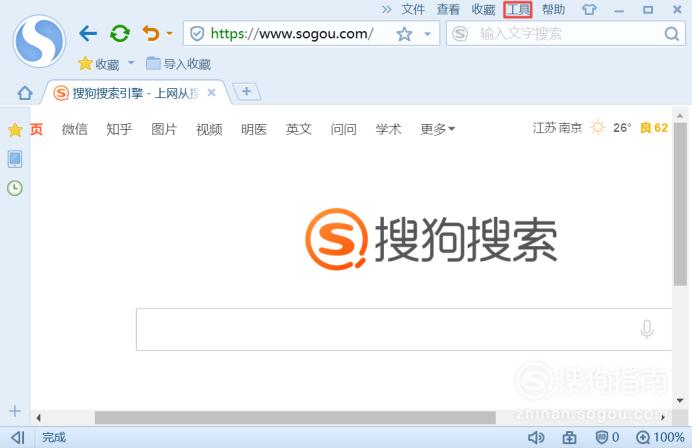Toggle sound with the speaker icon

tap(536, 437)
